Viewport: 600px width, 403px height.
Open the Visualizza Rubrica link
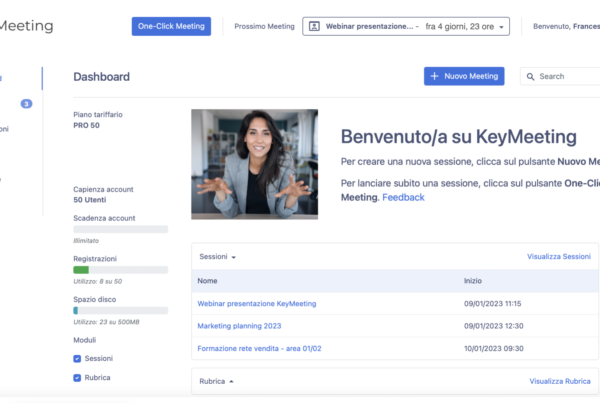pyautogui.click(x=560, y=381)
